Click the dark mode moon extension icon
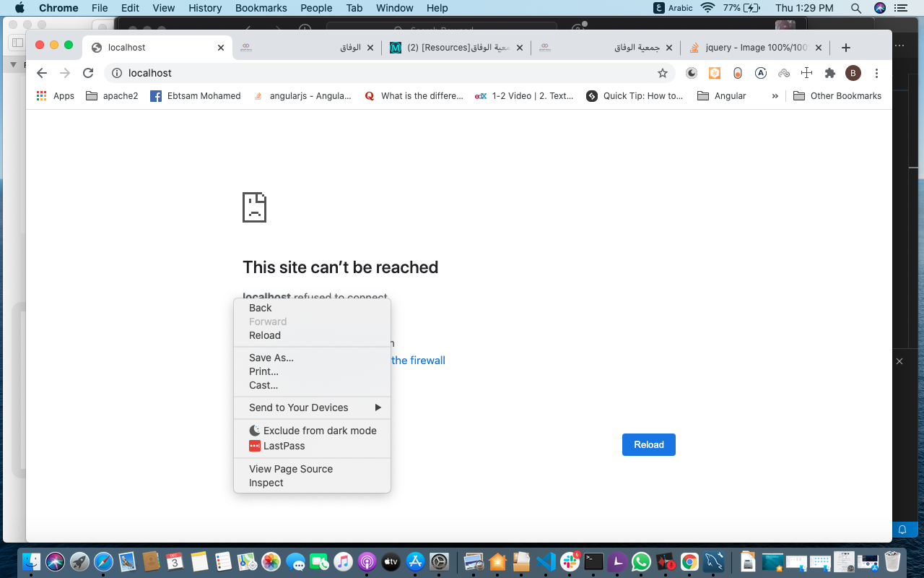The height and width of the screenshot is (578, 924). pos(692,73)
